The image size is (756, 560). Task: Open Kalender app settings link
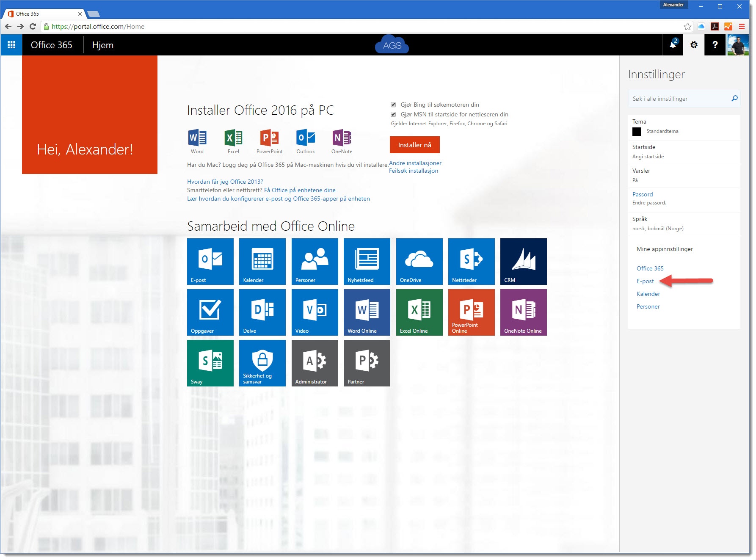[x=648, y=294]
